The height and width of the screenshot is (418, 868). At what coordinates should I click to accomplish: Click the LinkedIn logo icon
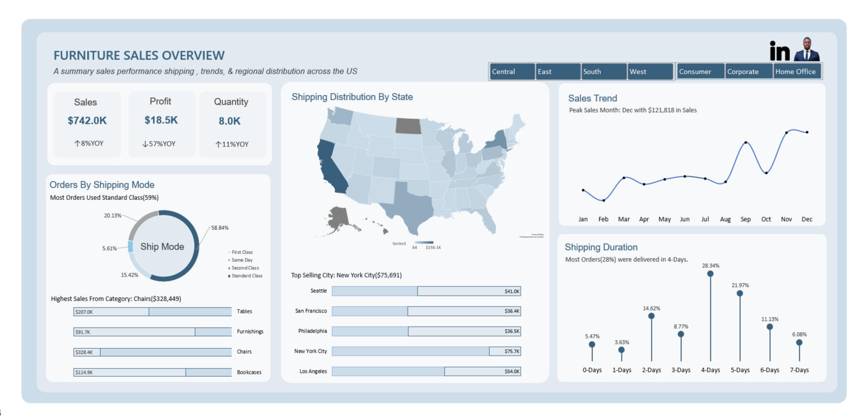click(779, 51)
